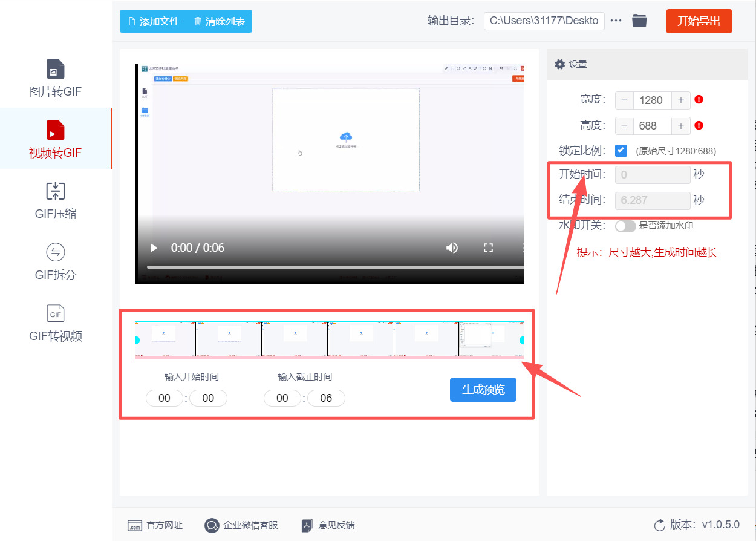
Task: Click the video progress bar
Action: pos(335,267)
